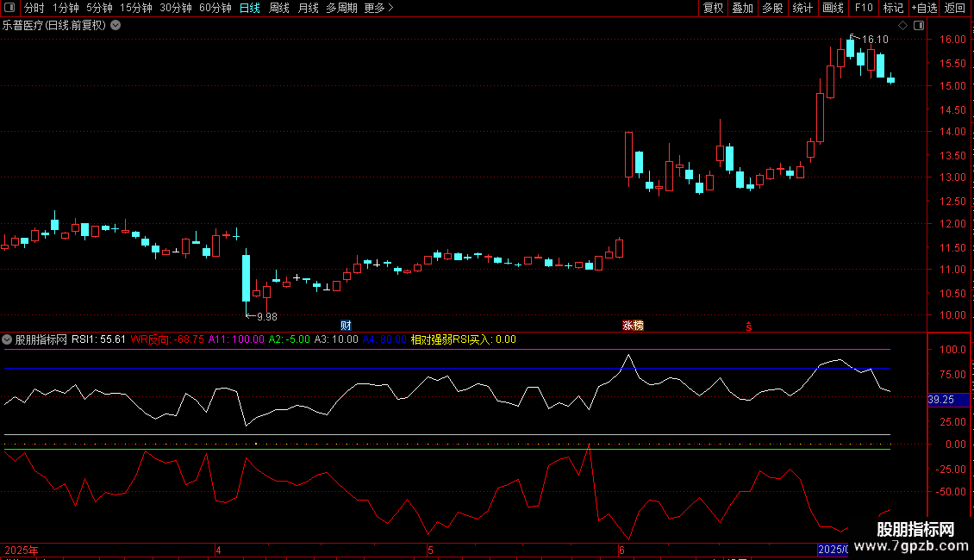Open the 统计 statistics button
The width and height of the screenshot is (974, 560).
(x=802, y=8)
